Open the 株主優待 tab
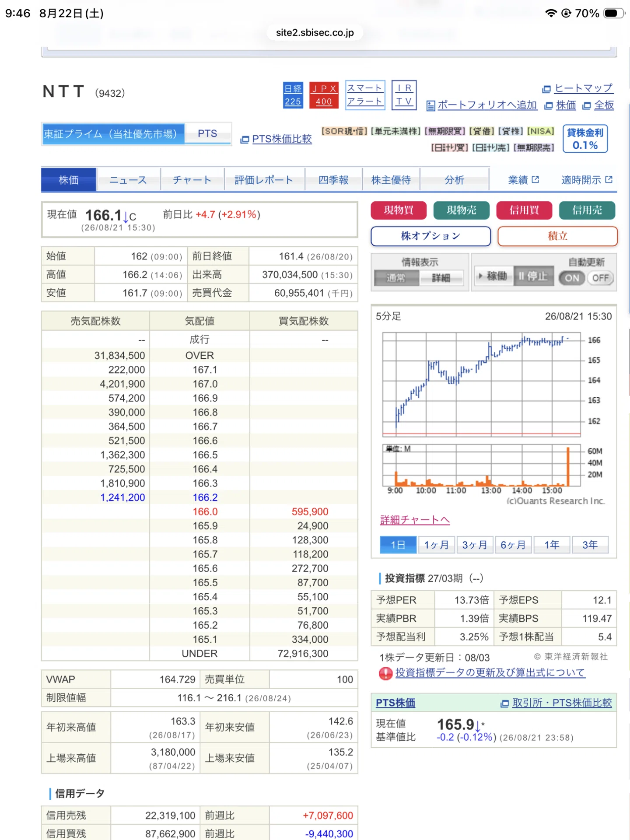630x840 pixels. (391, 180)
